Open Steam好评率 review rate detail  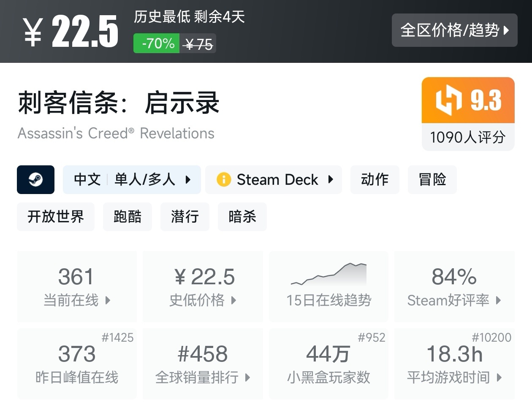[454, 287]
